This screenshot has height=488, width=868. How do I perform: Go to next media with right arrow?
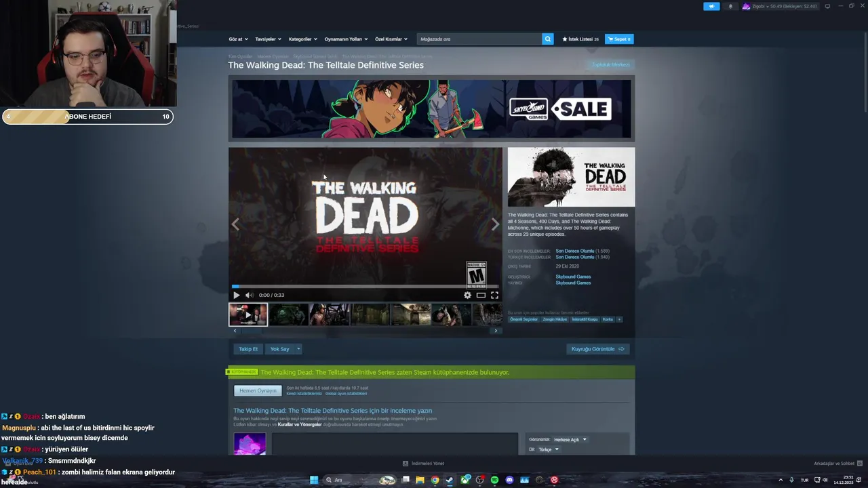coord(495,224)
